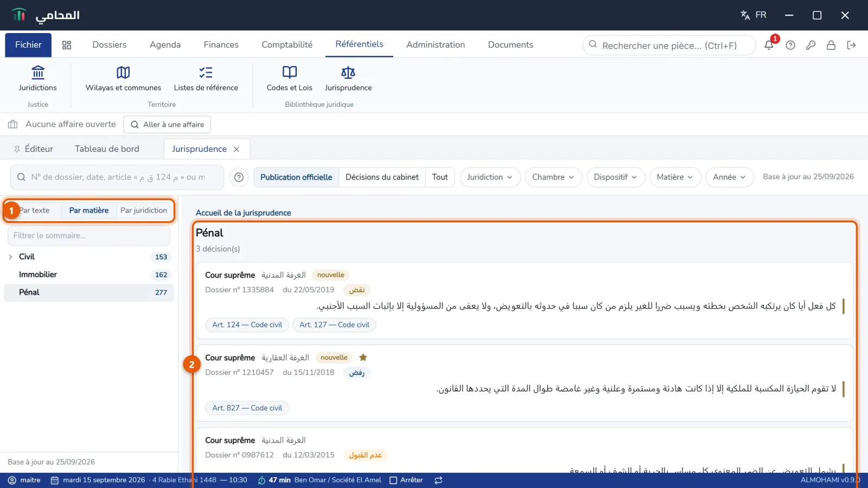
Task: Open the Dispositif filter dropdown
Action: (x=616, y=177)
